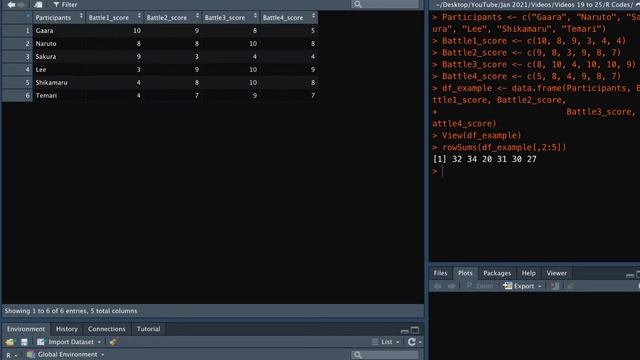Switch to the Environment tab

pos(26,329)
